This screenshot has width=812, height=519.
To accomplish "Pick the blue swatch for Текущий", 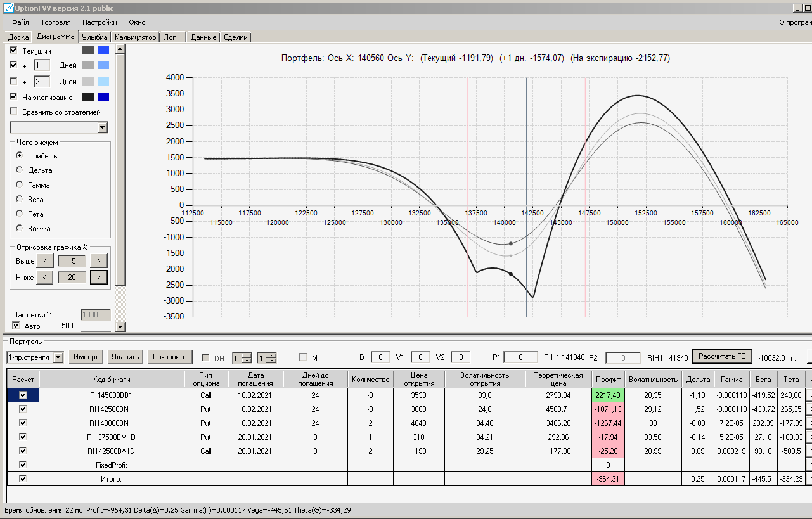I will (x=103, y=50).
